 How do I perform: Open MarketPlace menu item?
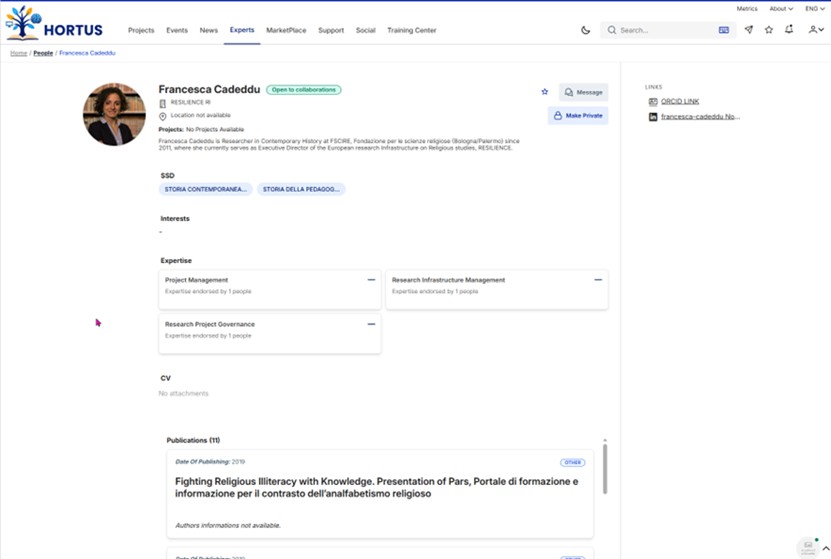click(286, 30)
